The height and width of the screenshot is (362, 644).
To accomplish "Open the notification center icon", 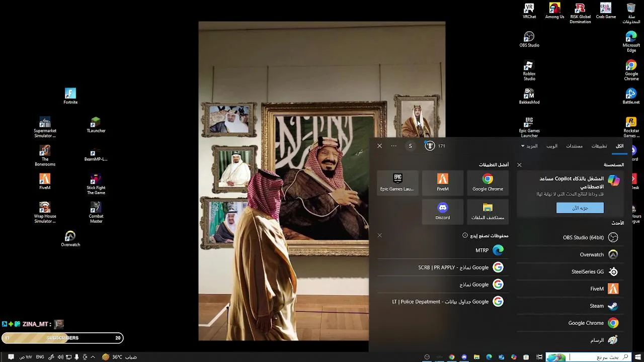I will coord(11,357).
